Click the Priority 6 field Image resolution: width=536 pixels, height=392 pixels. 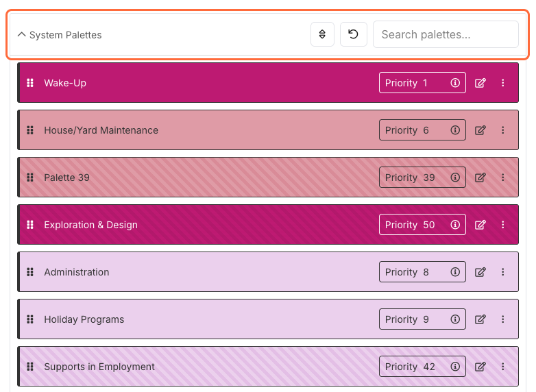click(x=422, y=130)
